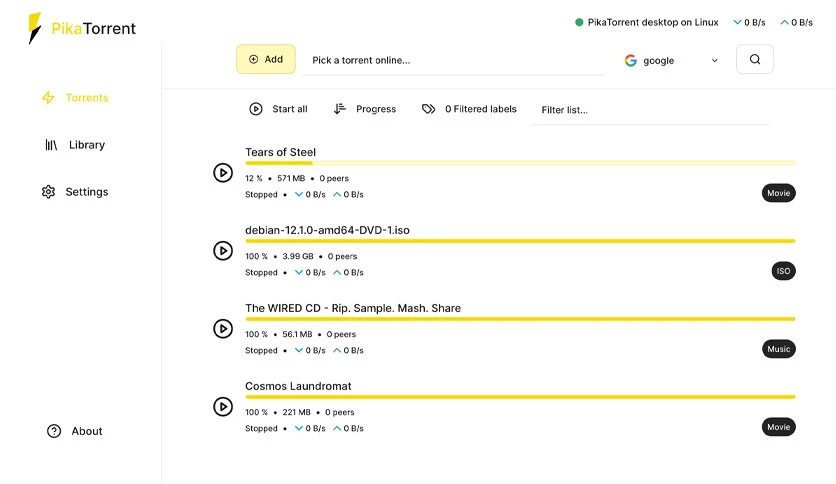Click the magnifier search button
The width and height of the screenshot is (836, 484).
754,59
